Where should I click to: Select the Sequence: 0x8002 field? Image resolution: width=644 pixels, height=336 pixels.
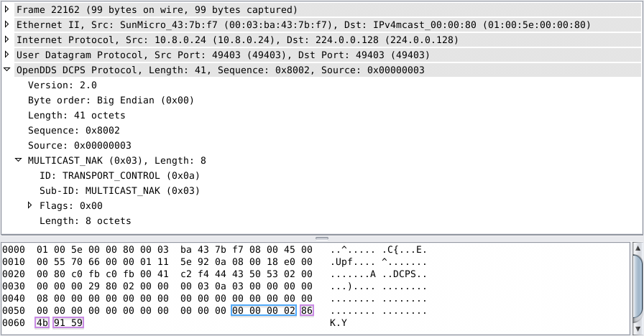click(74, 131)
